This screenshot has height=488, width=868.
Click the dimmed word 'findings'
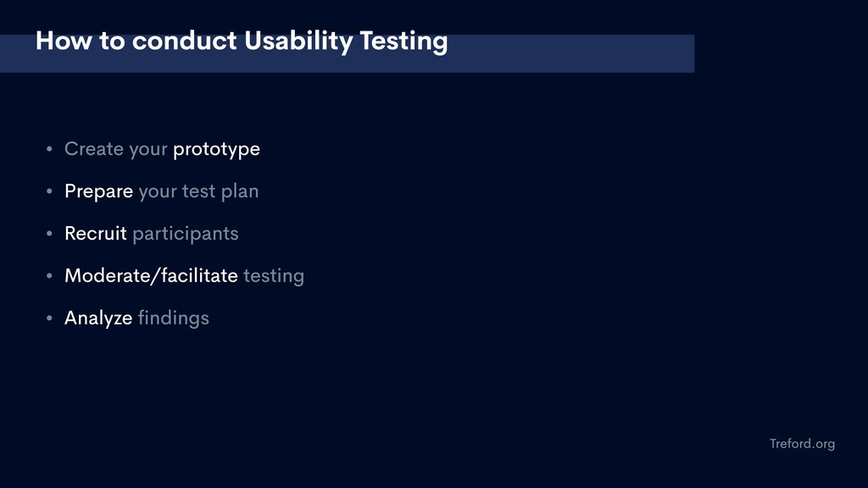[173, 319]
